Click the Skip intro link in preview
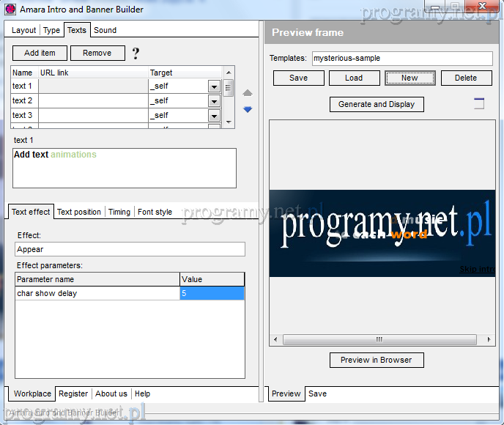Screen dimensions: 504x425 477,269
